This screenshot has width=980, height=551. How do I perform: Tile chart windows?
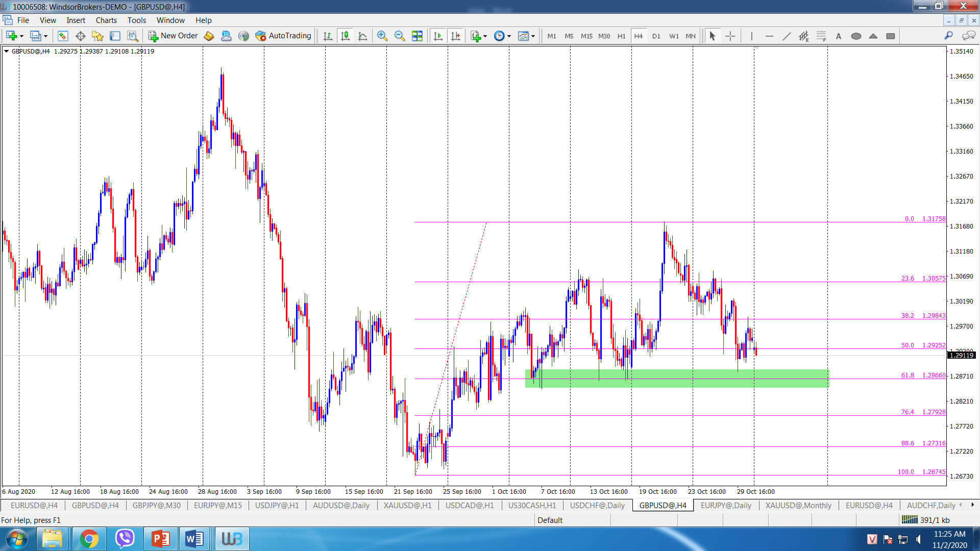pyautogui.click(x=417, y=36)
